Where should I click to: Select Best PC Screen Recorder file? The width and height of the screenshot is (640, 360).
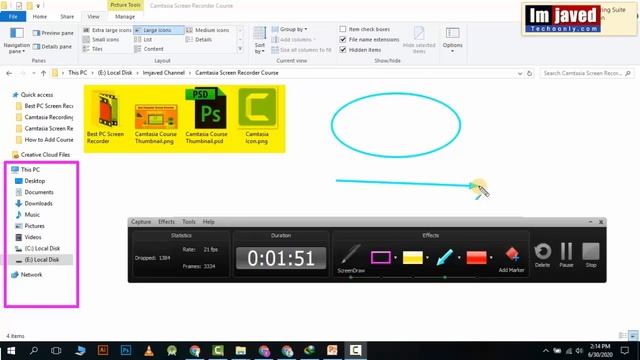pos(105,116)
